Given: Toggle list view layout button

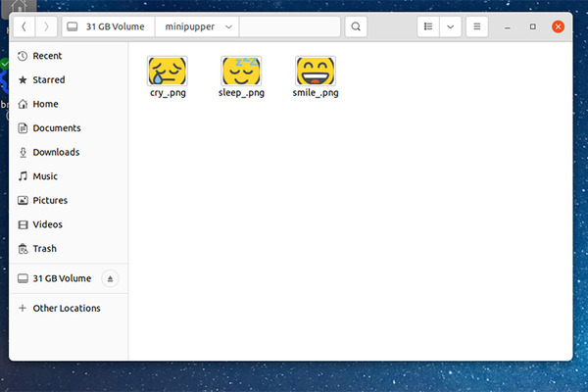Looking at the screenshot, I should click(428, 26).
